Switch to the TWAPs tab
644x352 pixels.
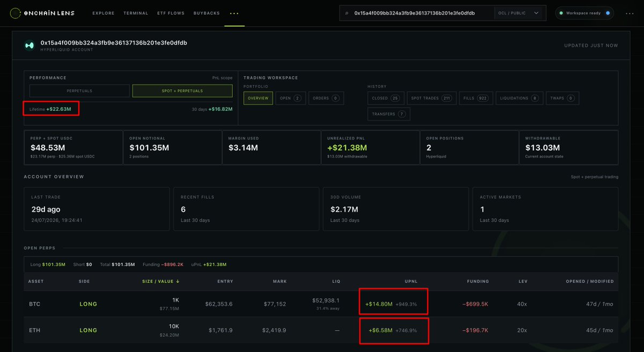(x=562, y=98)
